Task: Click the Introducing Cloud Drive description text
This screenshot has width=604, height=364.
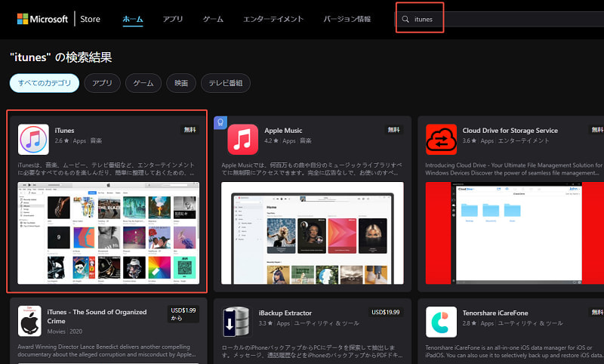Action: [x=514, y=168]
